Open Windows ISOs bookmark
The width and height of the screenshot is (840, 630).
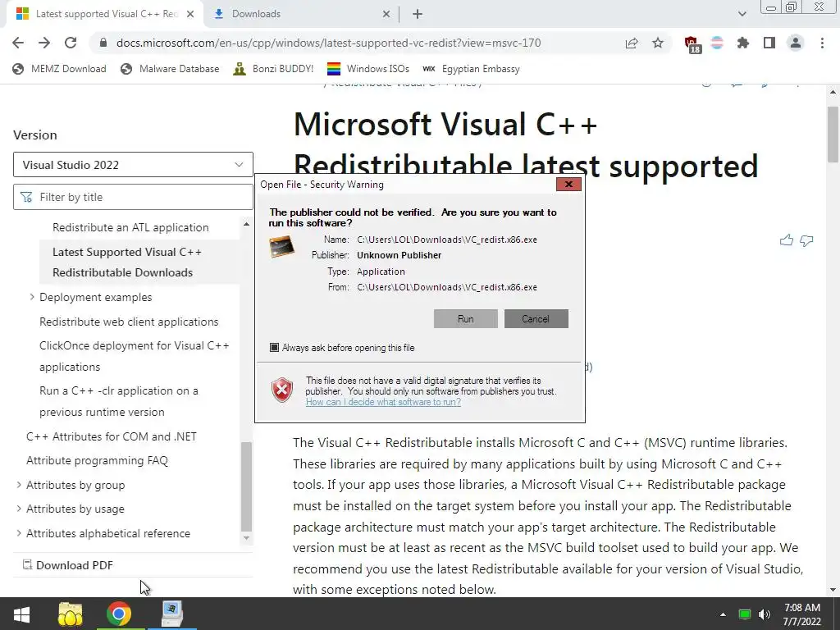368,69
